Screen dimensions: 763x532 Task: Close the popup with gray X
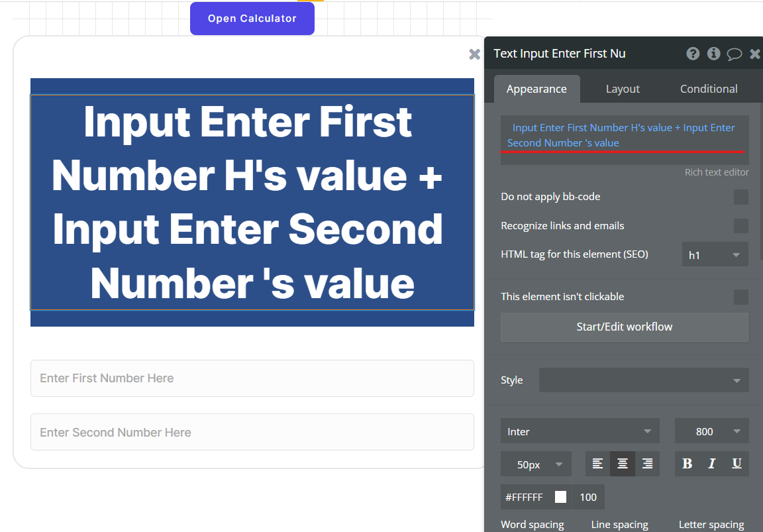[x=474, y=54]
